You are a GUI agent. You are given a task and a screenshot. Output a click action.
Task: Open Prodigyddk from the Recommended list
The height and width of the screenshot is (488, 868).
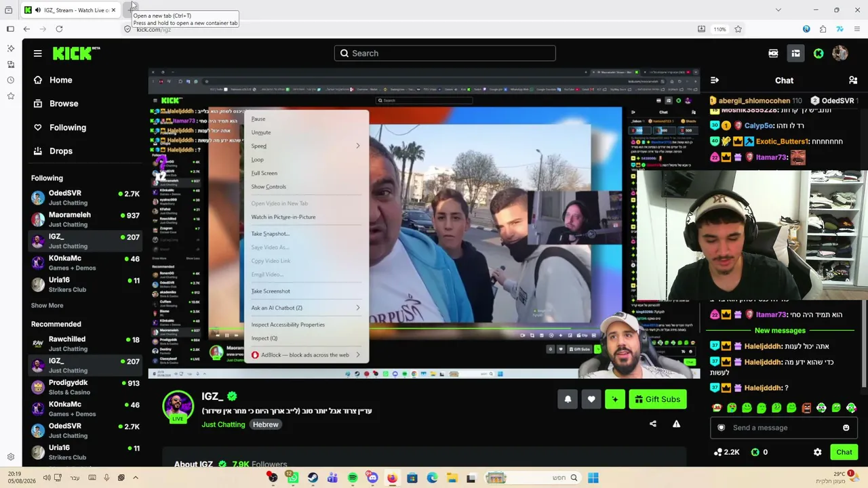(85, 387)
